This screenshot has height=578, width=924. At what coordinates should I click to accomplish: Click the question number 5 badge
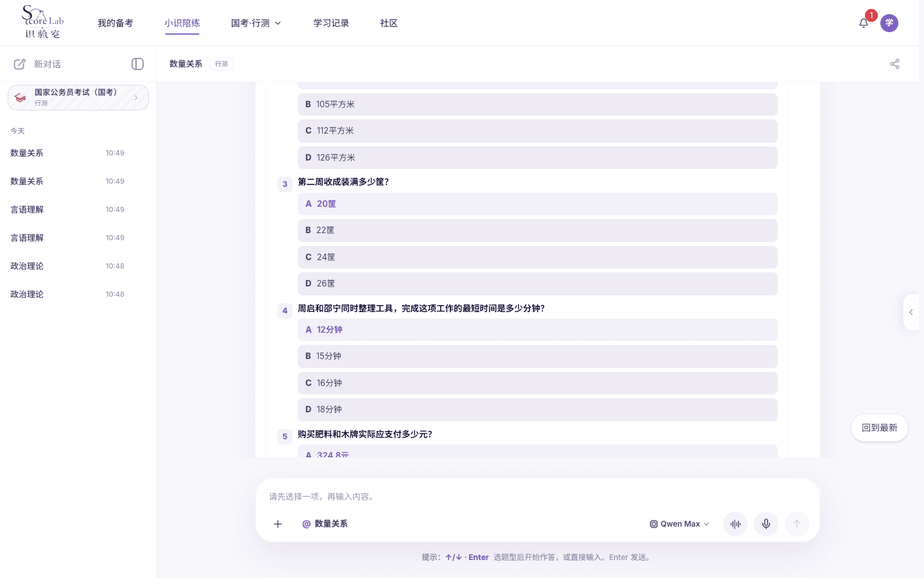285,437
